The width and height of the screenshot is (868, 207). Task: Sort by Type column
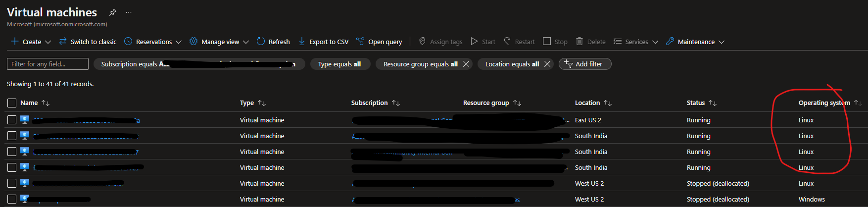(262, 103)
